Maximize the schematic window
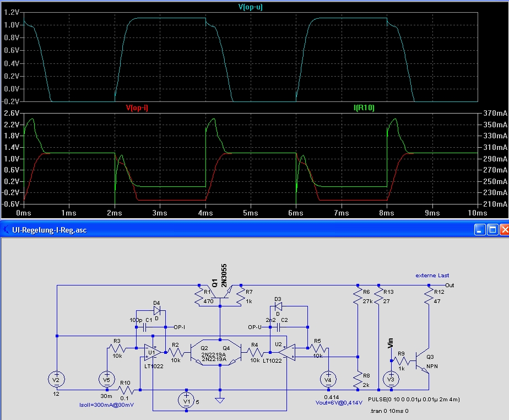 point(492,230)
